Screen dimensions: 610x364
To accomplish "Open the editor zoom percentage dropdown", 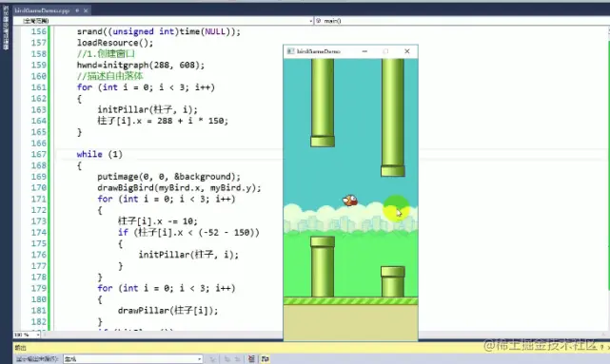I will pos(27,335).
